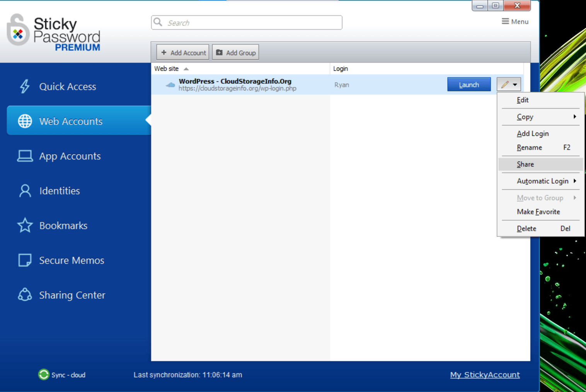Click the Add Group button
The height and width of the screenshot is (392, 586).
235,53
